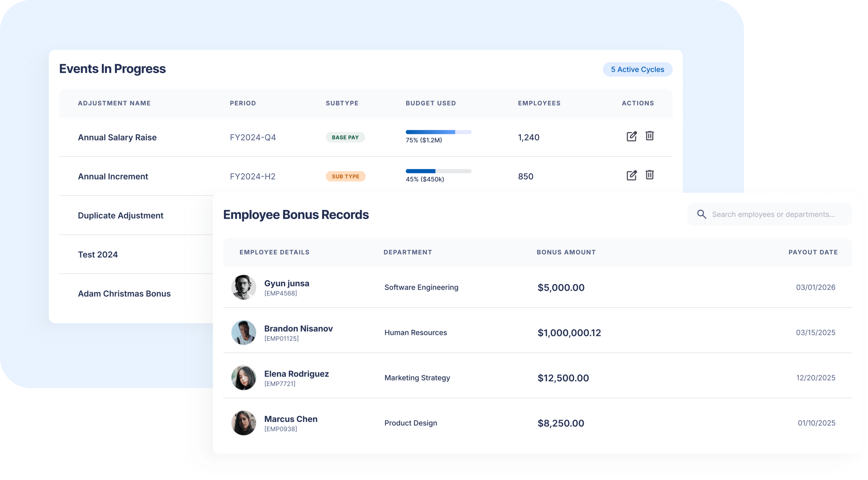
Task: Click the BASE PAY subtype tag
Action: coord(345,137)
